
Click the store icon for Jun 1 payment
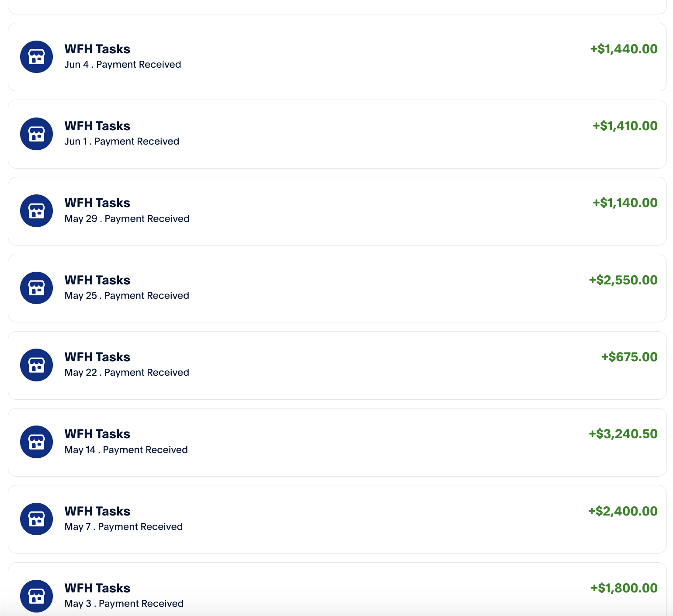pyautogui.click(x=37, y=134)
